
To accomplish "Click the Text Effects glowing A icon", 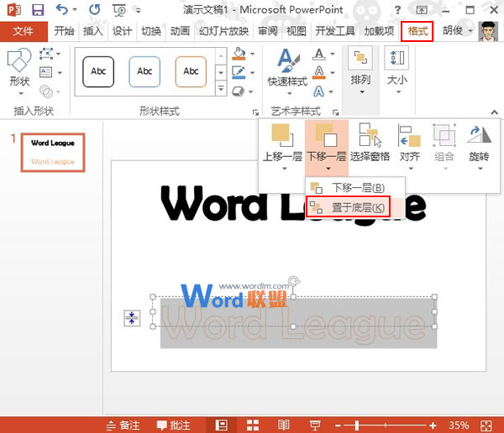I will click(x=319, y=91).
